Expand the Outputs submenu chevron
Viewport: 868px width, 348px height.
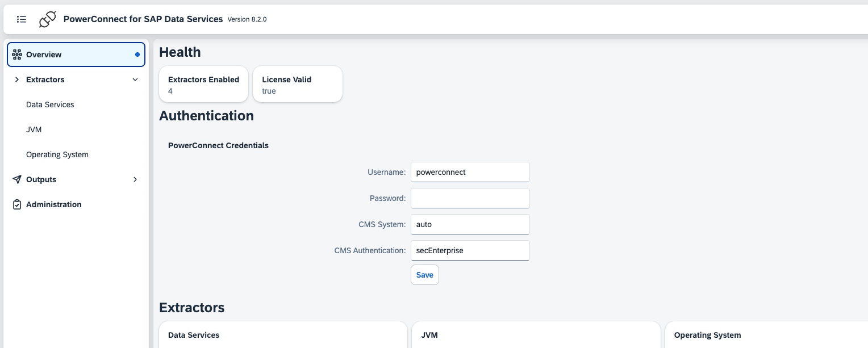pos(135,179)
